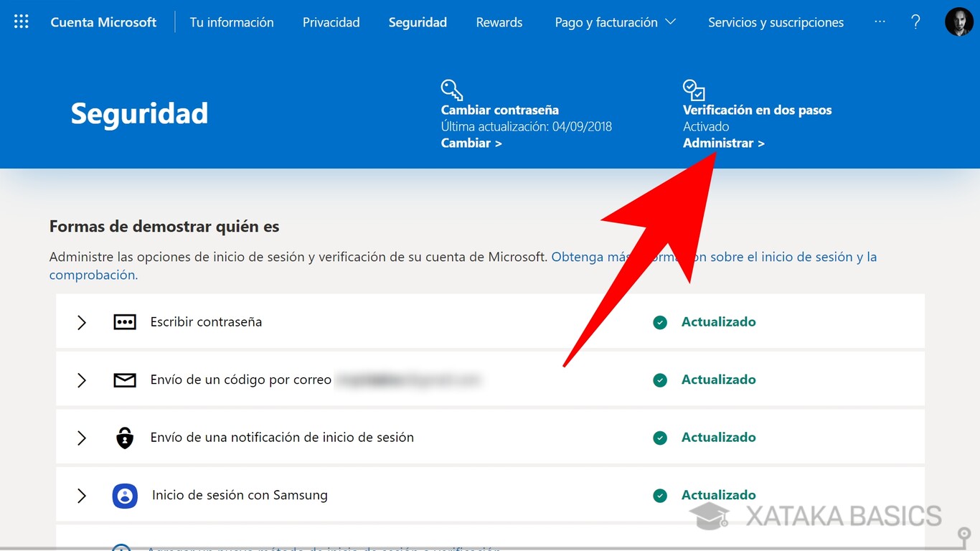Click the envelope icon on the email code row
The image size is (980, 551).
pos(125,380)
